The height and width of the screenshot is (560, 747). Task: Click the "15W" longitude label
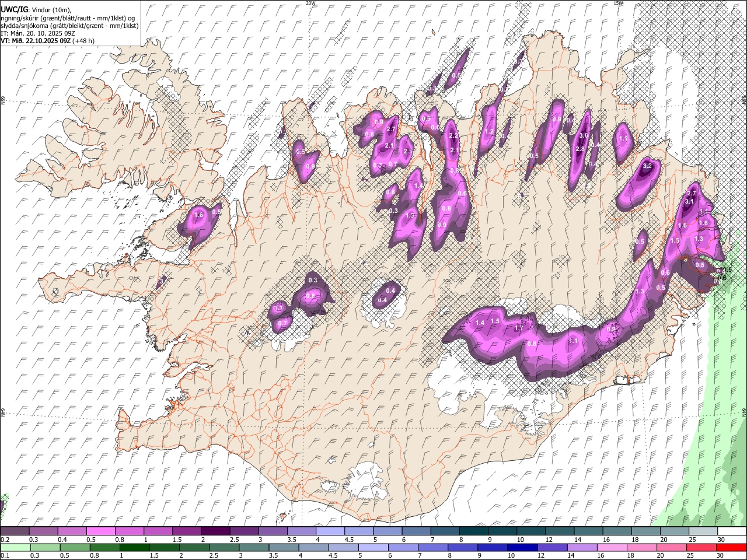(x=618, y=3)
